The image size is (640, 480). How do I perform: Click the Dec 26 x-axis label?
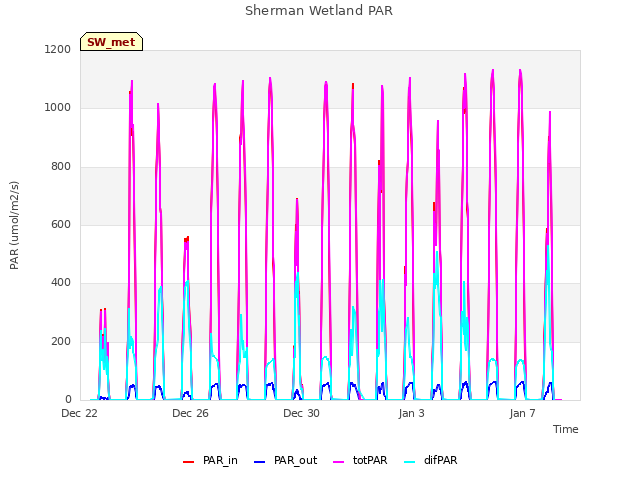coord(191,413)
